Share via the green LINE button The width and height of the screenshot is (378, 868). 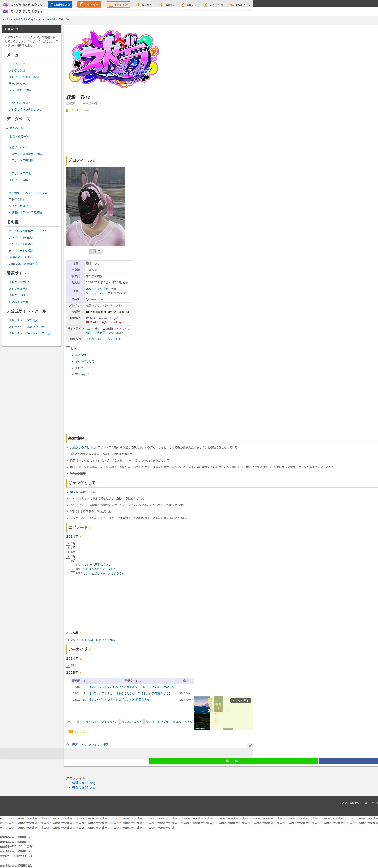tap(233, 761)
